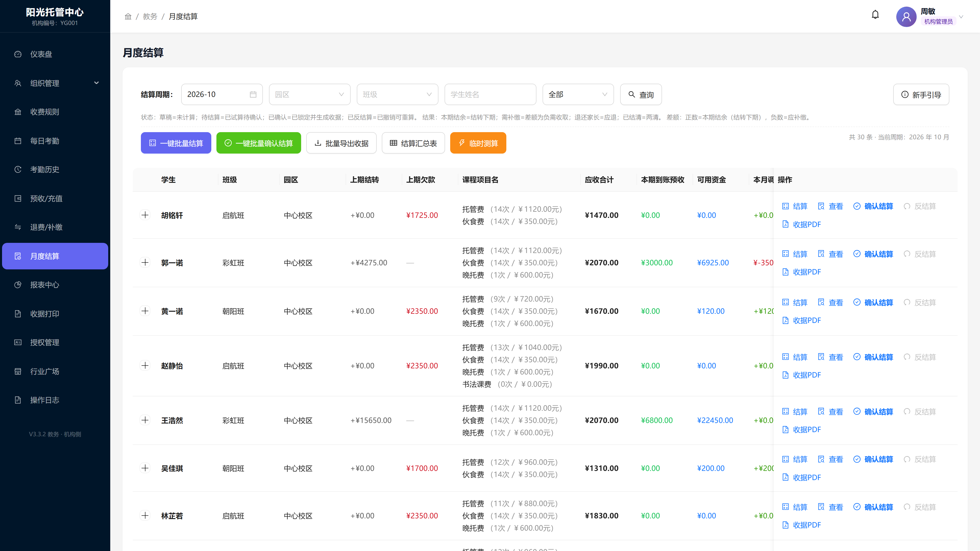Click the 查看 icon in 郭一诺's row
Viewport: 980px width, 551px height.
pos(821,254)
